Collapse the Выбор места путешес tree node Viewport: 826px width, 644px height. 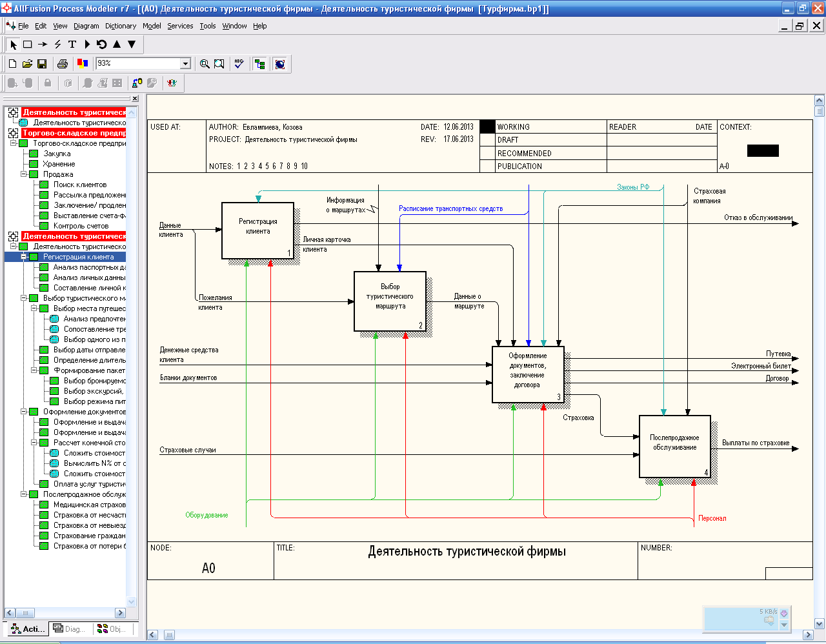point(34,308)
